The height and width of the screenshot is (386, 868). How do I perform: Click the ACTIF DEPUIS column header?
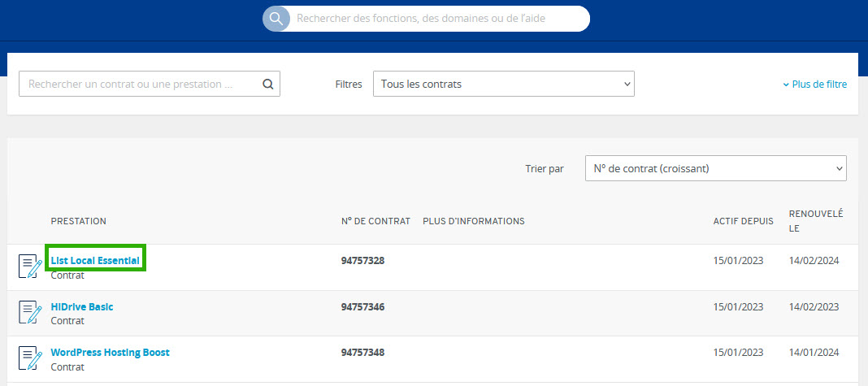point(744,221)
